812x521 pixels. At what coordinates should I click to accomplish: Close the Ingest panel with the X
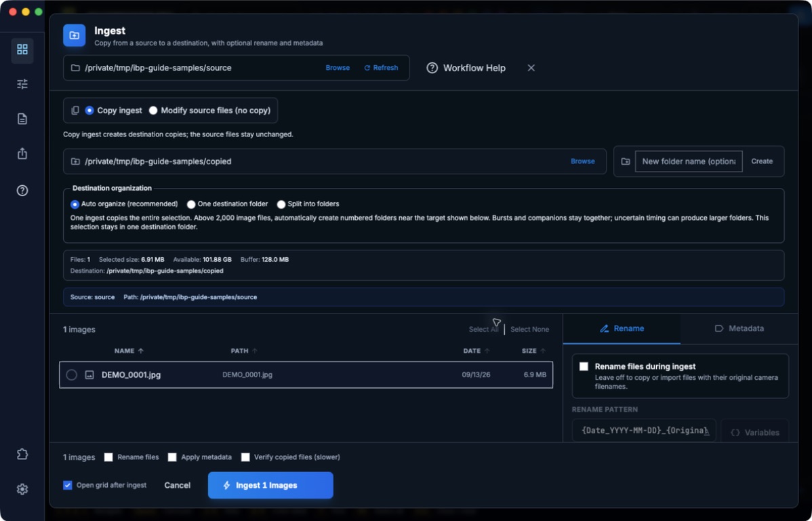point(531,68)
